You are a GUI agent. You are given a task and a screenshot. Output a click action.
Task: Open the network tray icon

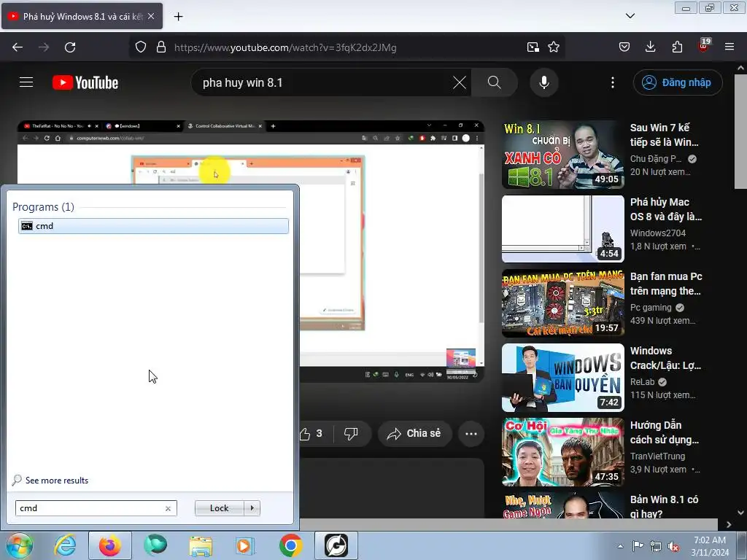tap(656, 546)
